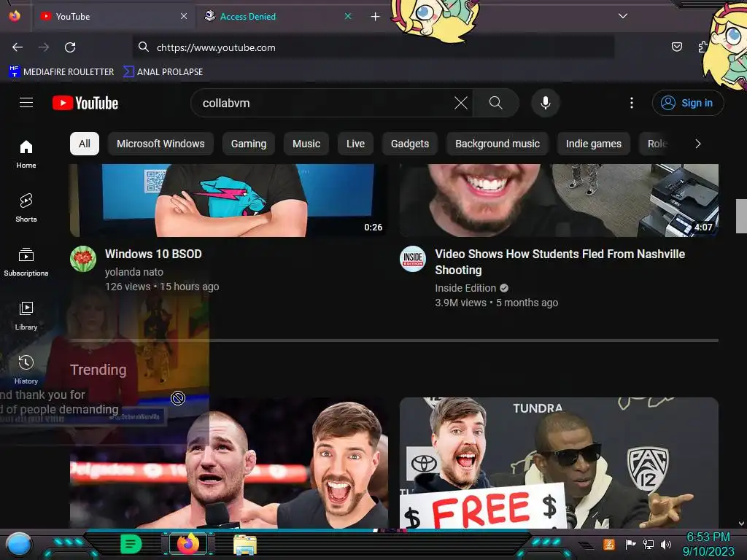Open MEDIAFIRE ROULETTER bookmark

tap(62, 72)
